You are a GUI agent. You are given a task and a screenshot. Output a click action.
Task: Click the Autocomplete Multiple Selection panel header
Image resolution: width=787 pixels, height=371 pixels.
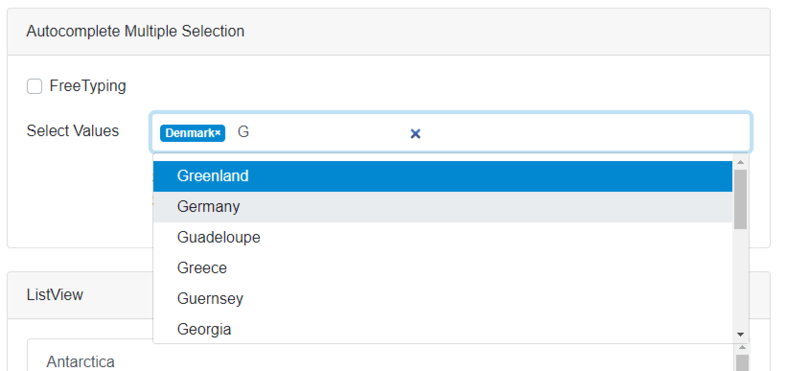pos(388,32)
